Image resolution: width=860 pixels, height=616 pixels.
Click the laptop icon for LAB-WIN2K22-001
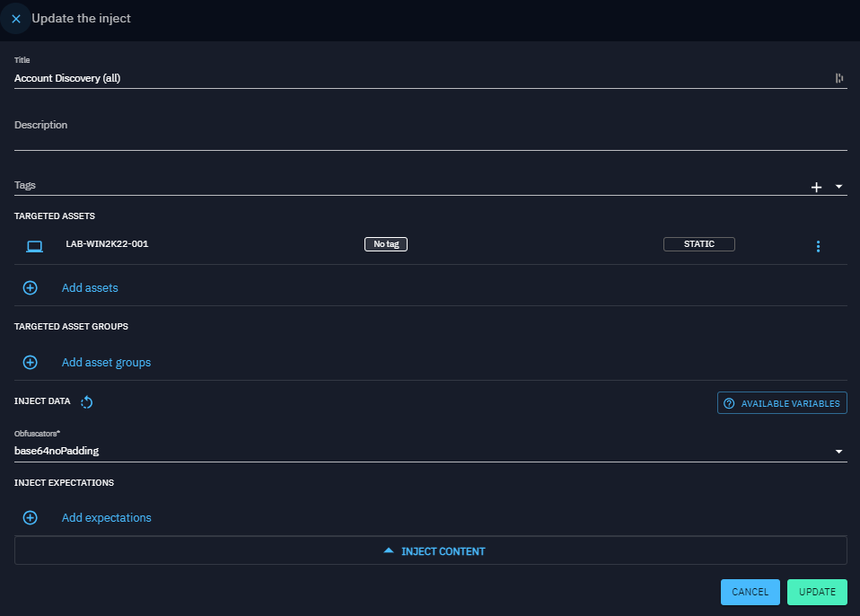[34, 245]
